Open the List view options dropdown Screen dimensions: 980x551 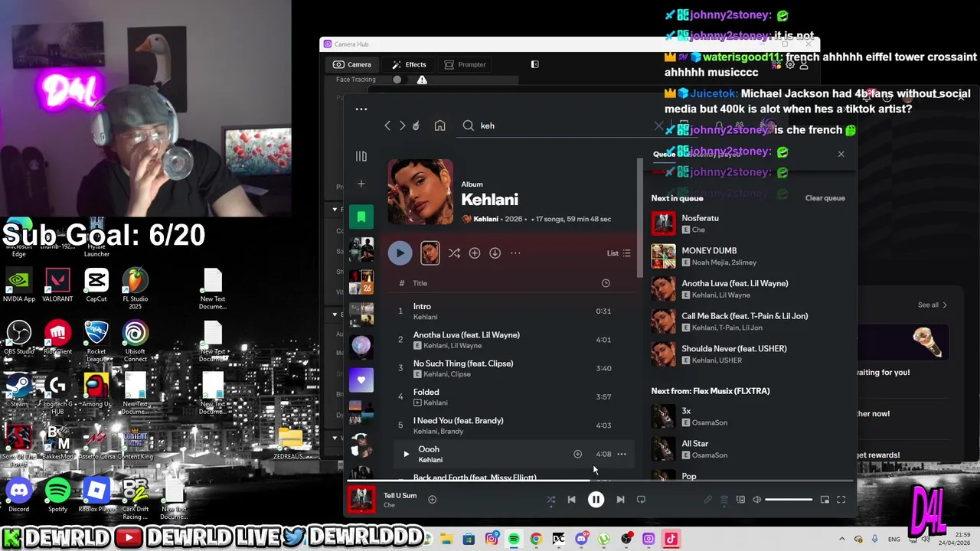point(619,253)
